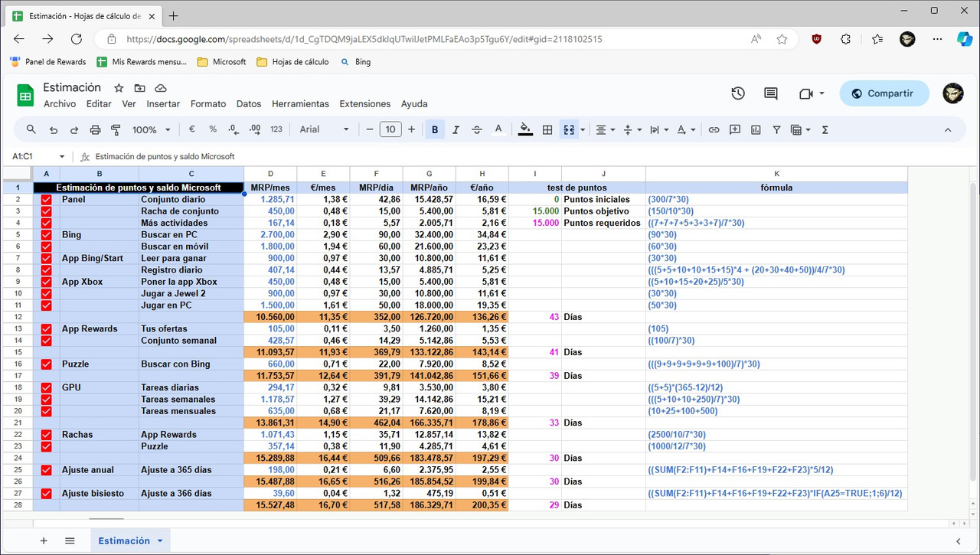Viewport: 980px width, 555px height.
Task: Open the Panel de Rewards bookmark
Action: tap(47, 62)
